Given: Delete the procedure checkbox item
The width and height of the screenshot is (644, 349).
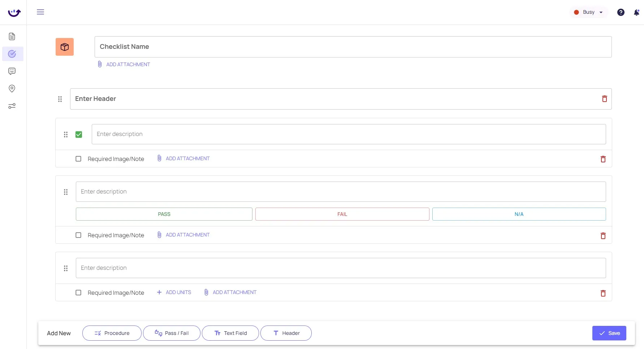Looking at the screenshot, I should click(603, 159).
